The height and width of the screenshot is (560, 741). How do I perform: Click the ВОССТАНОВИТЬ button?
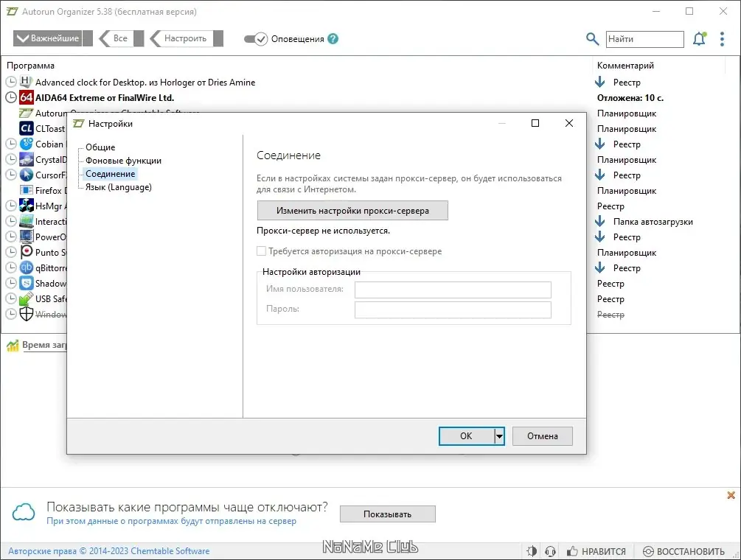[x=683, y=551]
